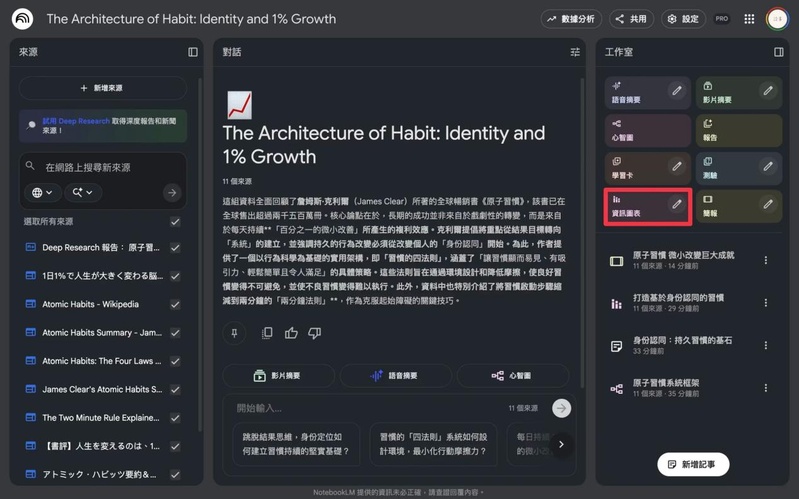This screenshot has width=799, height=499.
Task: Show next suggested questions with arrow
Action: [561, 444]
